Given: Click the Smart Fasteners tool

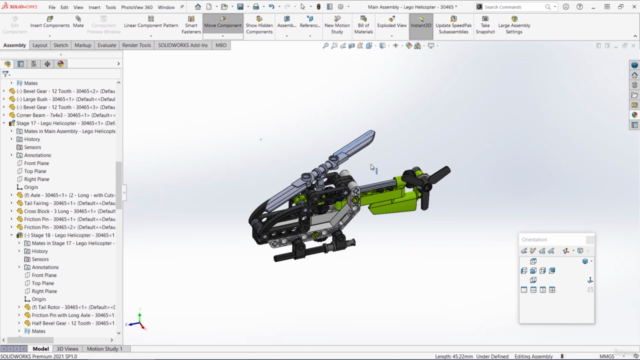Looking at the screenshot, I should coord(191,25).
